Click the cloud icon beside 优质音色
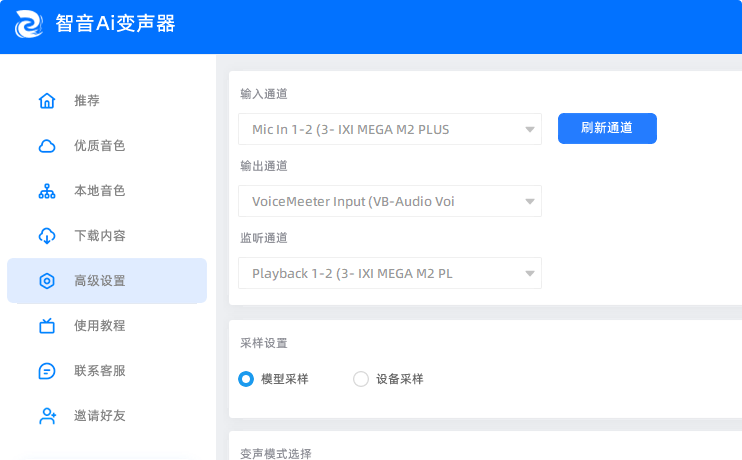The image size is (742, 460). click(47, 146)
